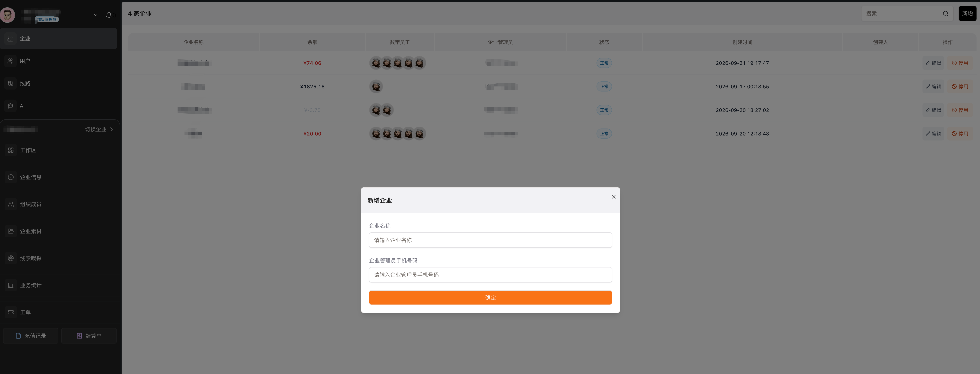Viewport: 980px width, 374px height.
Task: Open the 用户 sidebar item
Action: 59,61
